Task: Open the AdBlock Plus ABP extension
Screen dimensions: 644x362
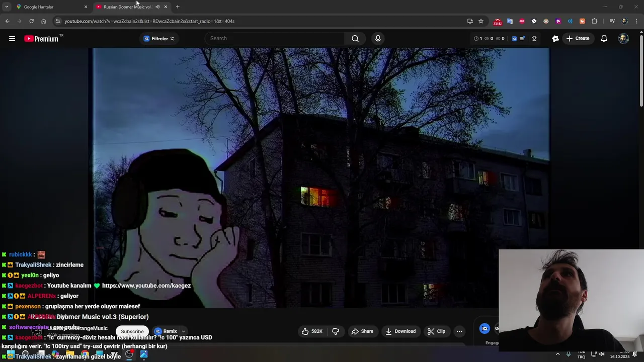Action: point(522,21)
